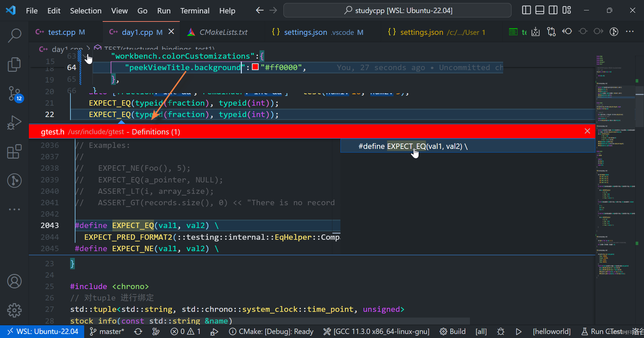Click the red #ff0000 color swatch
Image resolution: width=644 pixels, height=338 pixels.
[x=255, y=67]
